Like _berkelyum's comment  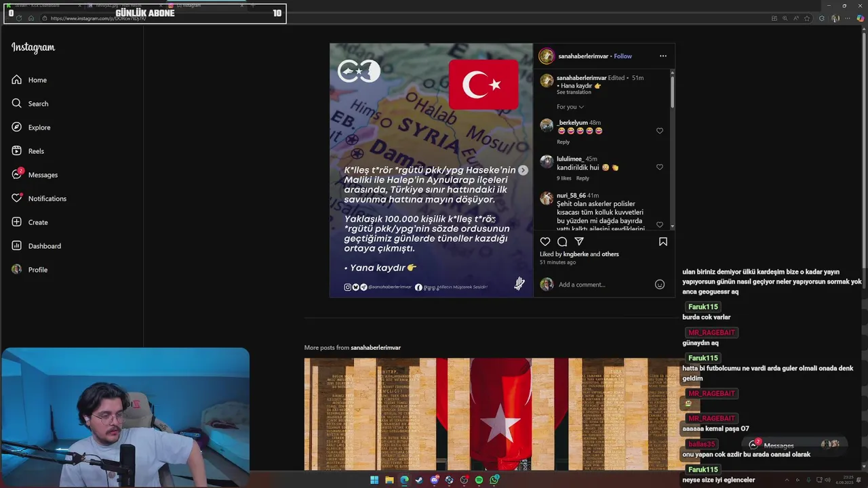(660, 131)
